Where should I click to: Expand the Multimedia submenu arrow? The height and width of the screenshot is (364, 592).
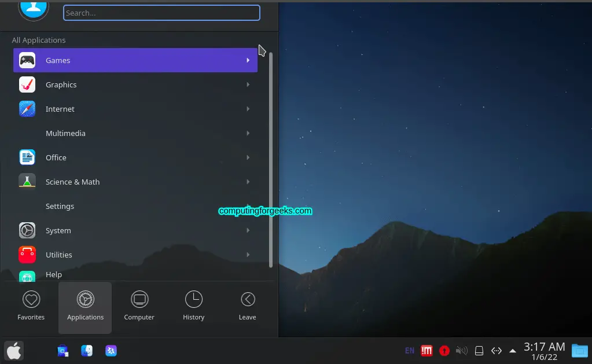248,133
